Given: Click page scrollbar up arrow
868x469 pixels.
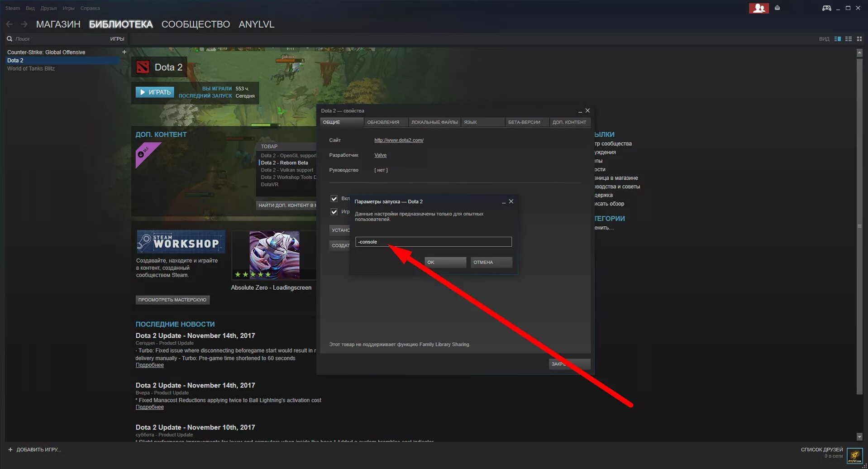Looking at the screenshot, I should (859, 53).
